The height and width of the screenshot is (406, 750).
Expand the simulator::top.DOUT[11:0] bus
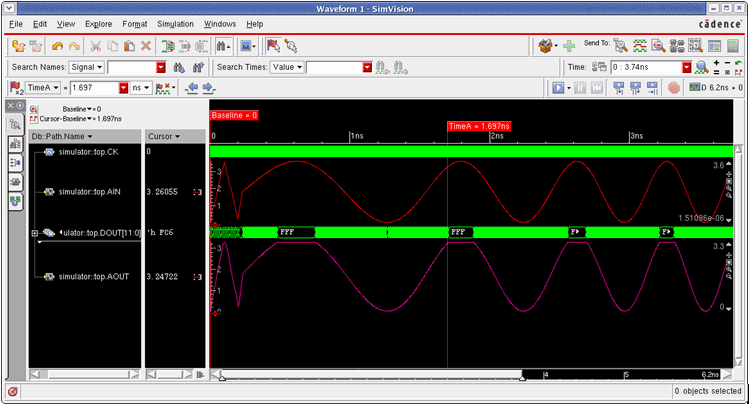pos(35,233)
